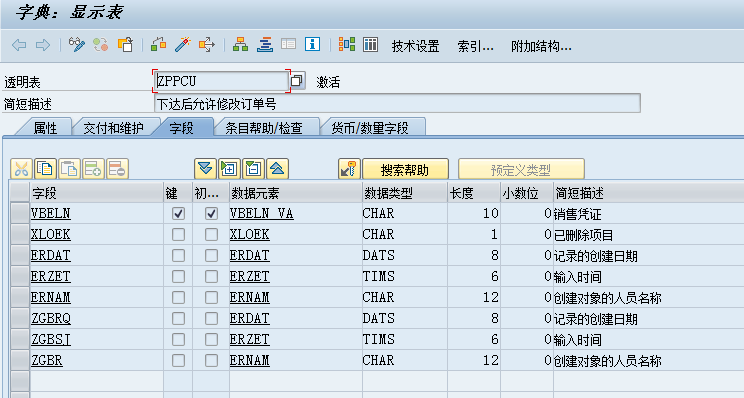Delete row with the minus icon
Viewport: 744px width, 398px height.
click(118, 169)
